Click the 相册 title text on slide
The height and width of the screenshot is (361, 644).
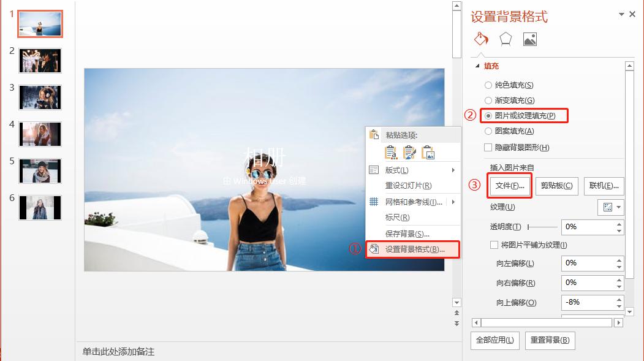(x=263, y=157)
